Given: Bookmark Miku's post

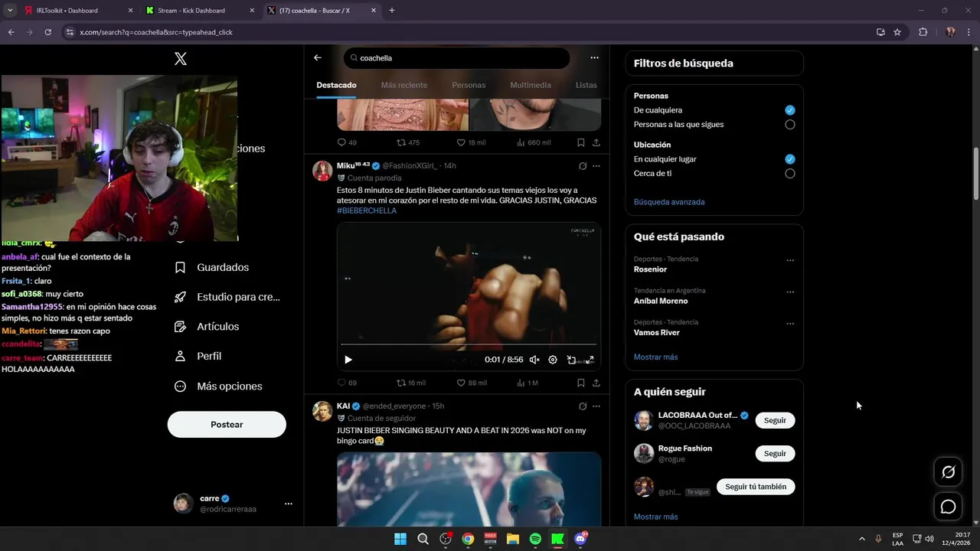Looking at the screenshot, I should [x=581, y=383].
